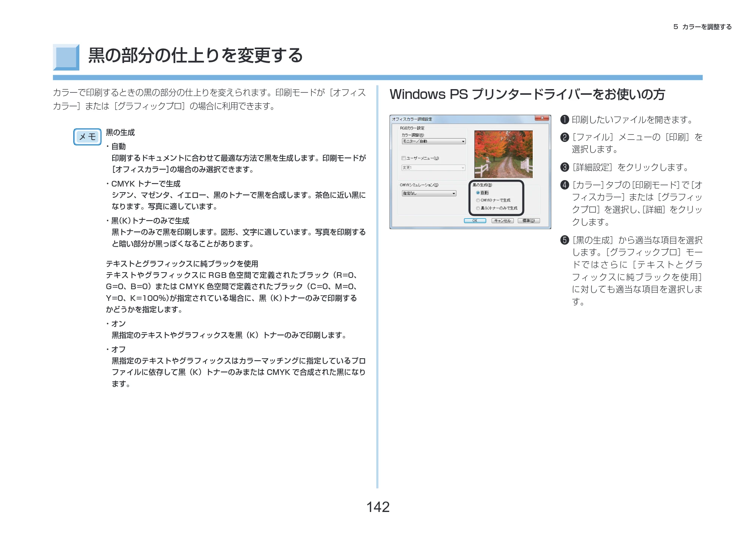756x535 pixels.
Task: Click the bullet label ・オン
Action: pyautogui.click(x=116, y=324)
